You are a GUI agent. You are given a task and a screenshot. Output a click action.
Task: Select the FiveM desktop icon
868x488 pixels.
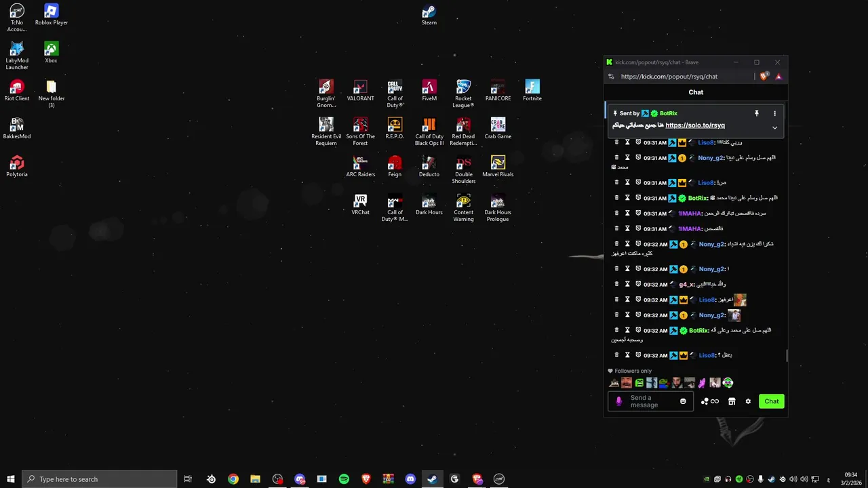[429, 91]
